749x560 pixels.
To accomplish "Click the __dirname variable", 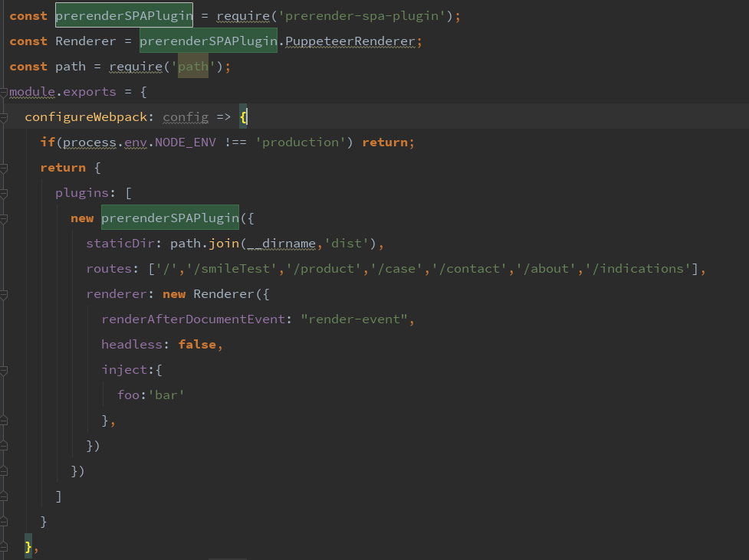I will point(281,244).
